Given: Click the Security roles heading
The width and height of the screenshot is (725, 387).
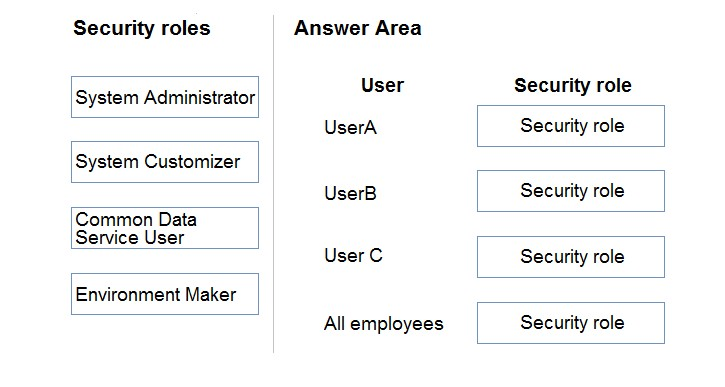Looking at the screenshot, I should [142, 28].
